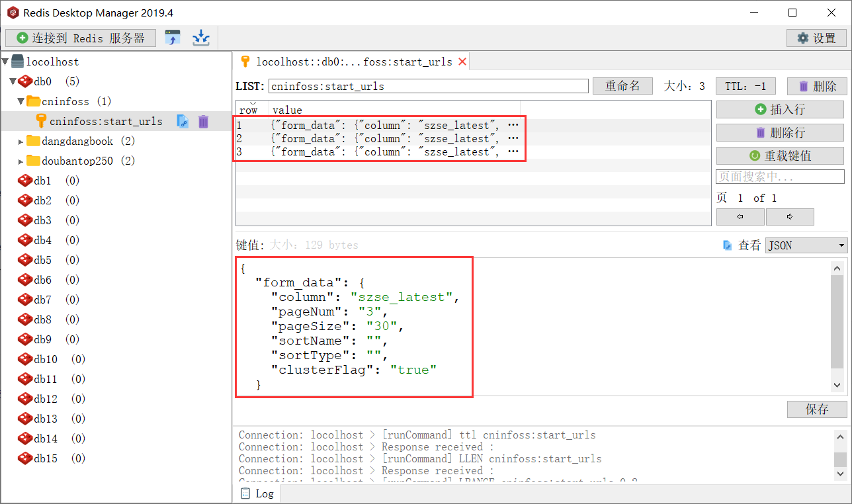
Task: Collapse the db0 database node
Action: 13,81
